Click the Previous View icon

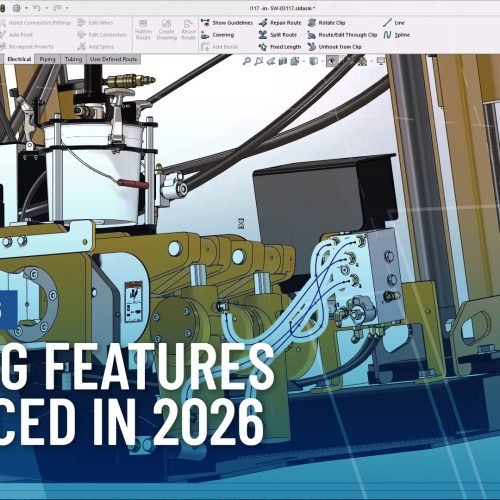coord(271,61)
